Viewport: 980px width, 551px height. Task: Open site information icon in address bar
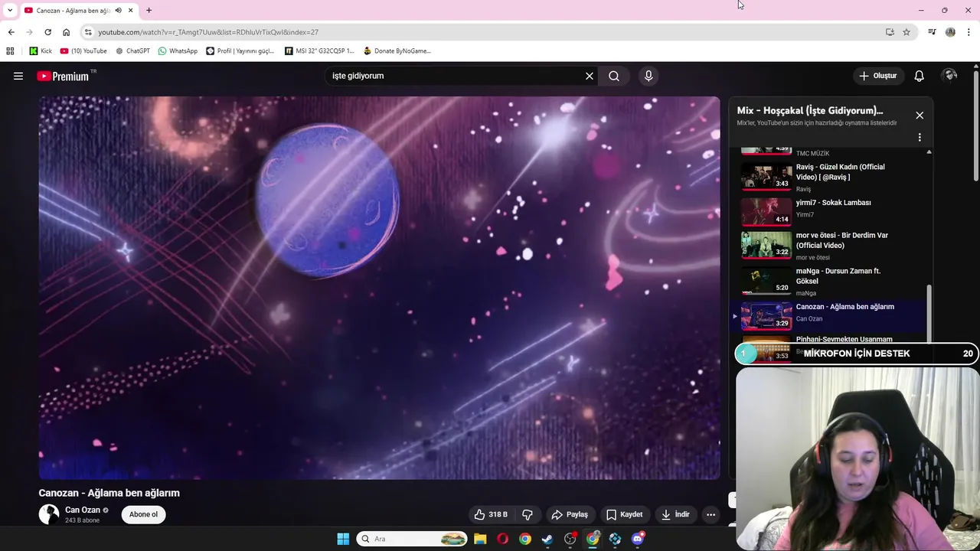[x=88, y=32]
